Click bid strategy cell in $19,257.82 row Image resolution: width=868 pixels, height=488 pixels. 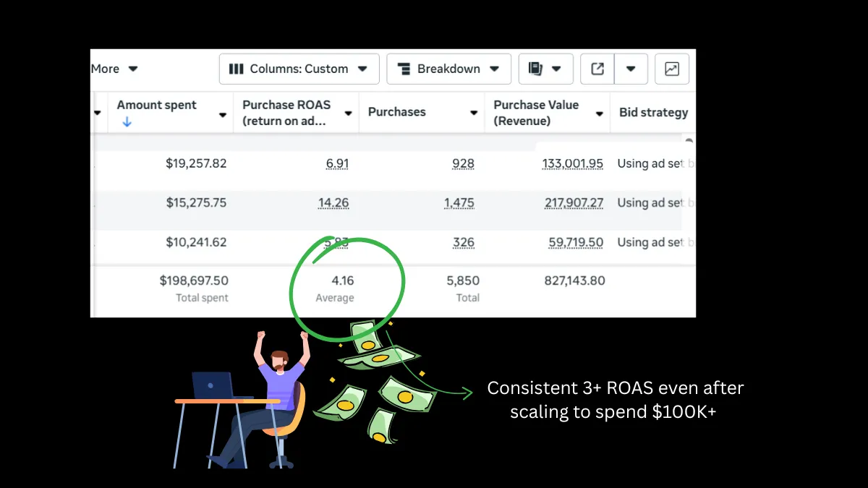[655, 163]
